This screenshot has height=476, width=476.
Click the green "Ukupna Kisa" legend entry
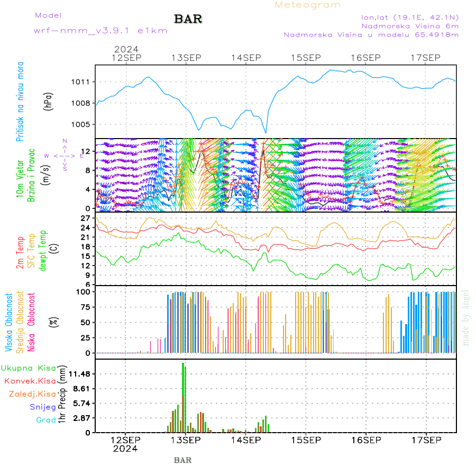29,368
